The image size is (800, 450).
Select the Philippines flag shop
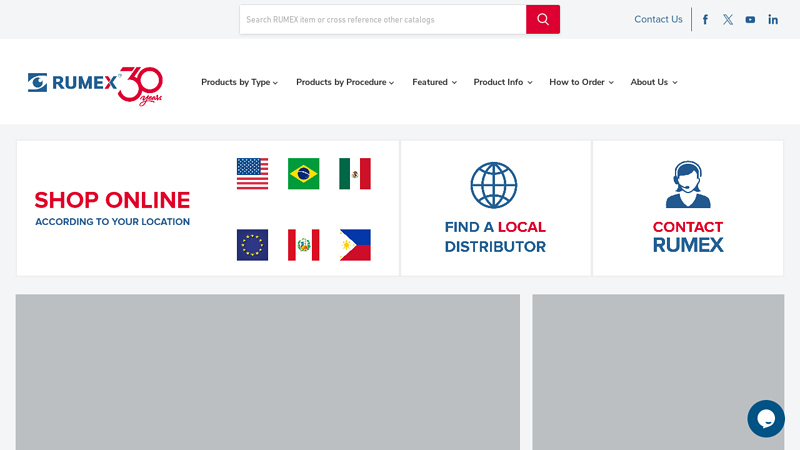(355, 245)
